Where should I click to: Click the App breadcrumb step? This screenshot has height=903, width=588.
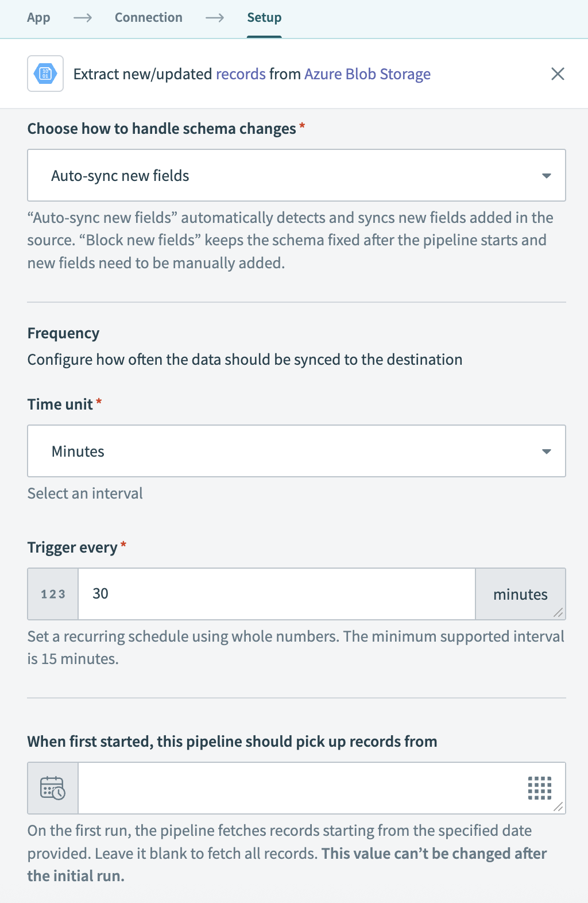pyautogui.click(x=38, y=17)
